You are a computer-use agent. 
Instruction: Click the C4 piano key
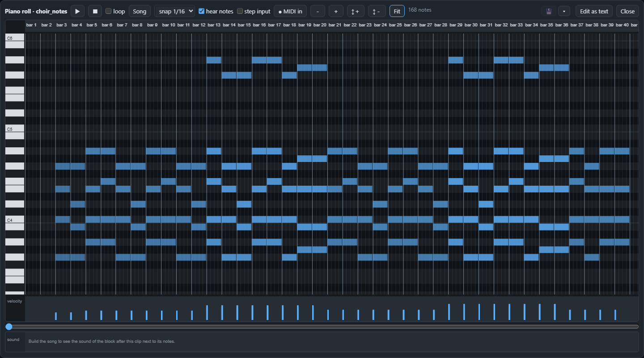pyautogui.click(x=15, y=220)
